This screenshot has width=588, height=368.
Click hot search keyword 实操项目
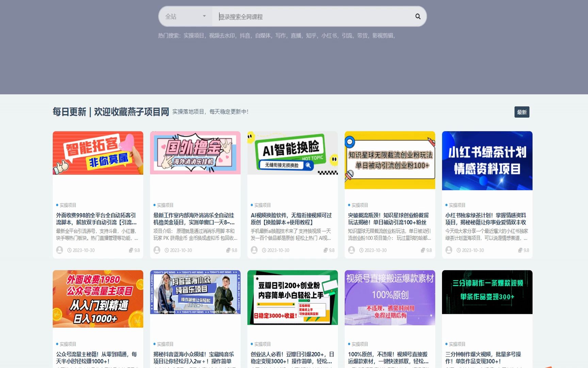click(194, 35)
